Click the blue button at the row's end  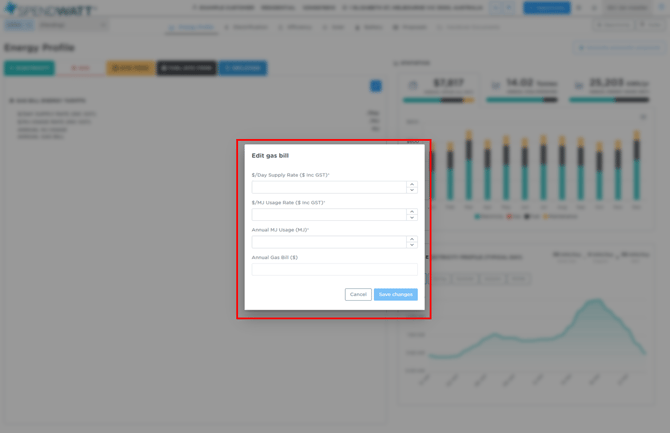(x=243, y=68)
